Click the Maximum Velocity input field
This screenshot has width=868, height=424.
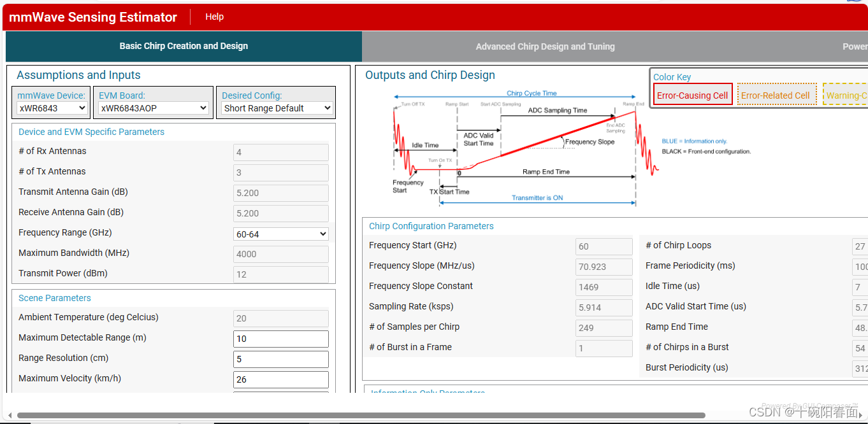coord(281,379)
